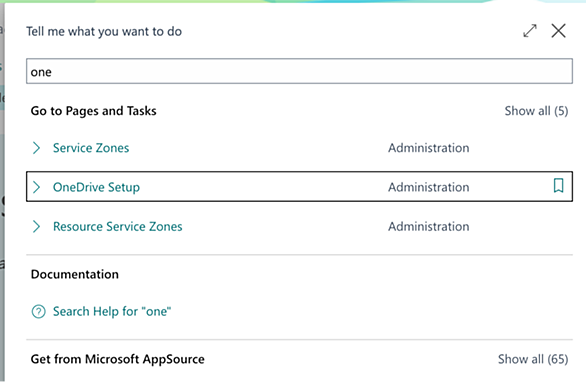This screenshot has width=586, height=382.
Task: Search Help for "one"
Action: click(x=112, y=311)
